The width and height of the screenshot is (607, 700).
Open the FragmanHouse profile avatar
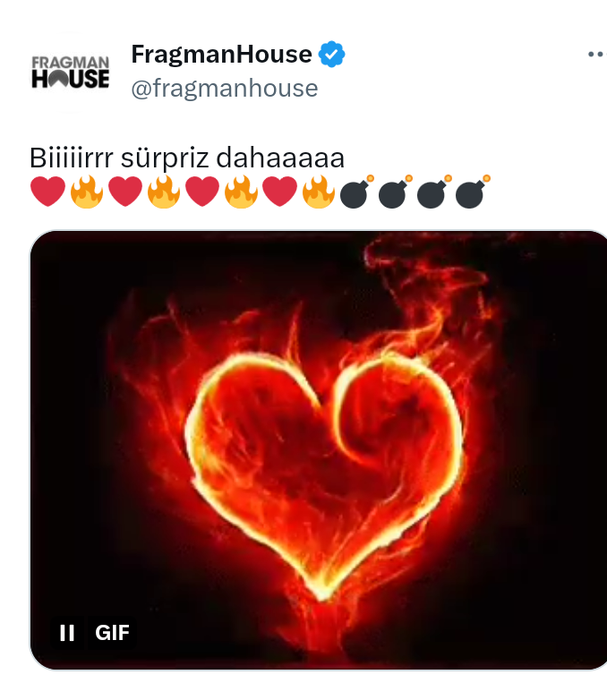point(70,72)
